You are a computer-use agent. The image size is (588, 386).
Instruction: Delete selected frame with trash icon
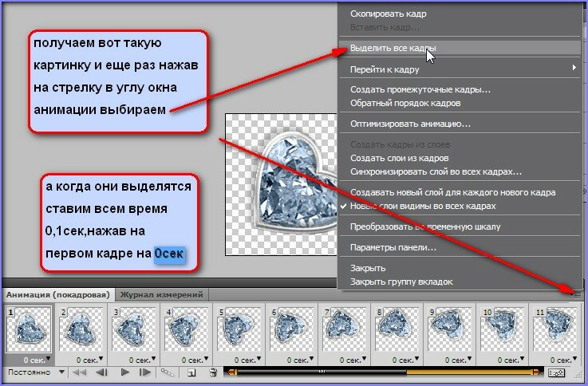[x=213, y=372]
